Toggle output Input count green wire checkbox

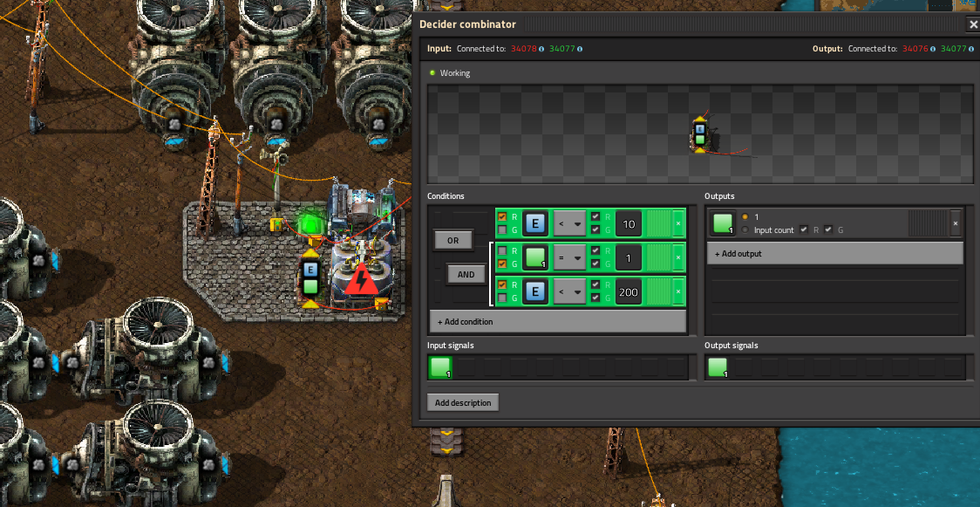coord(829,230)
